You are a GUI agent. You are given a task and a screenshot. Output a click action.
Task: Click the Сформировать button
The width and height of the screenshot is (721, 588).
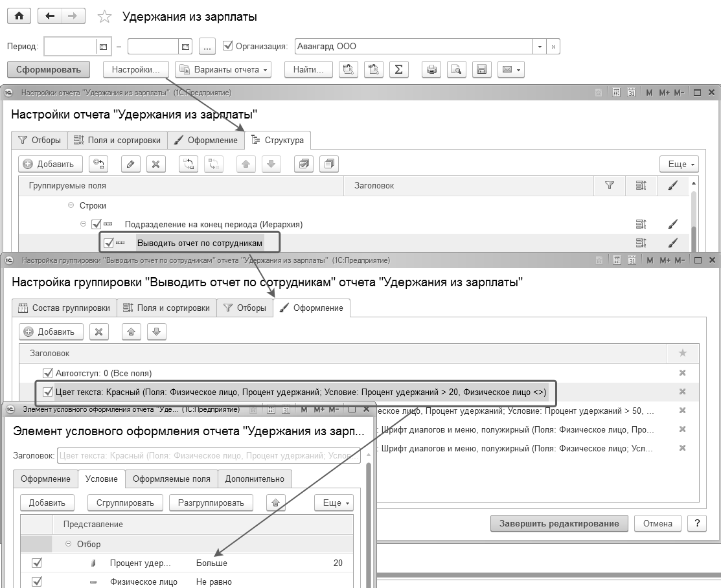point(49,69)
